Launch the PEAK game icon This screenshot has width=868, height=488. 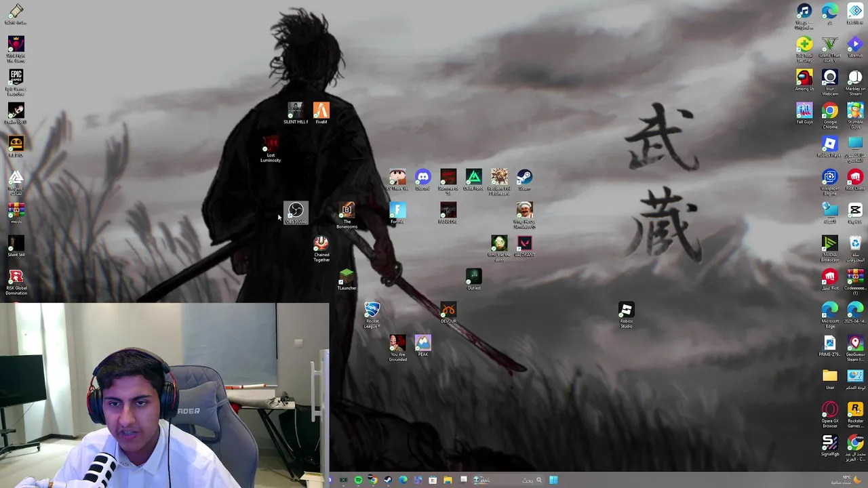[x=422, y=346]
